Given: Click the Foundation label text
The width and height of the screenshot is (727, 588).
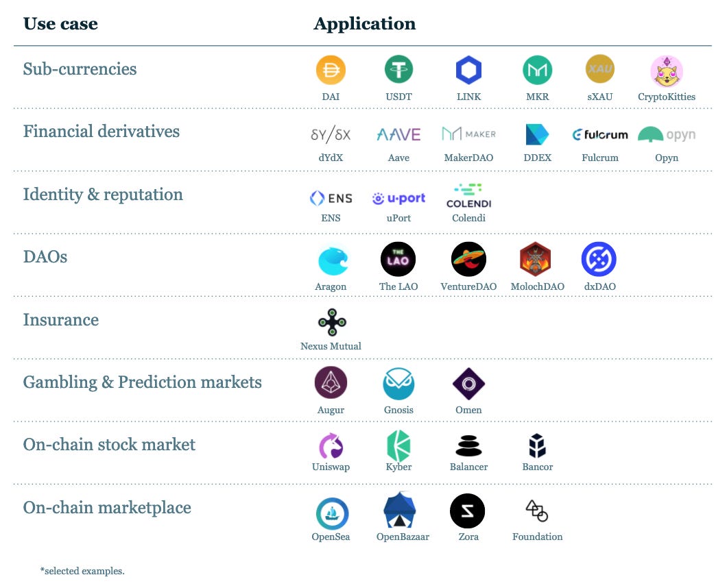Looking at the screenshot, I should pyautogui.click(x=538, y=537).
